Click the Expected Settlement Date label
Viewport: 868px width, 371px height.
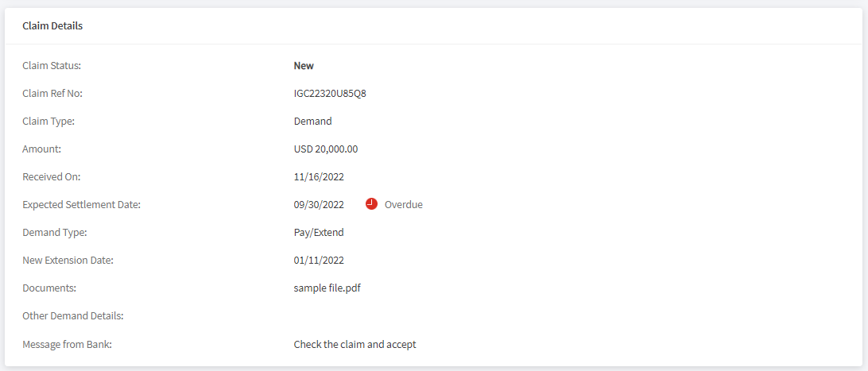point(81,205)
